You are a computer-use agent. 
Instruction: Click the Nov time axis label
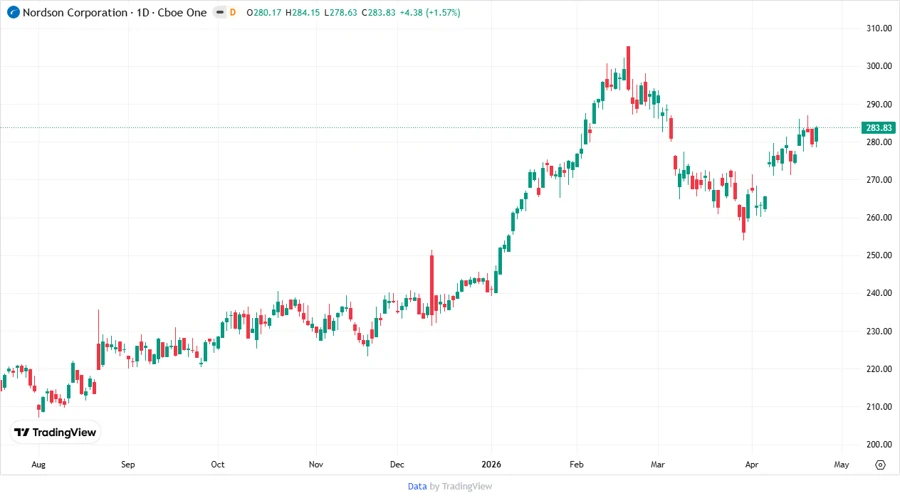click(x=316, y=465)
